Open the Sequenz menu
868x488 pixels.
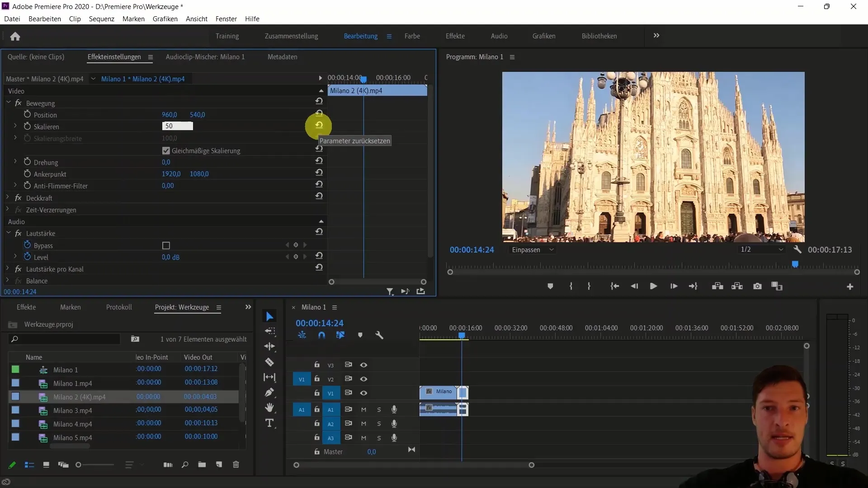102,19
